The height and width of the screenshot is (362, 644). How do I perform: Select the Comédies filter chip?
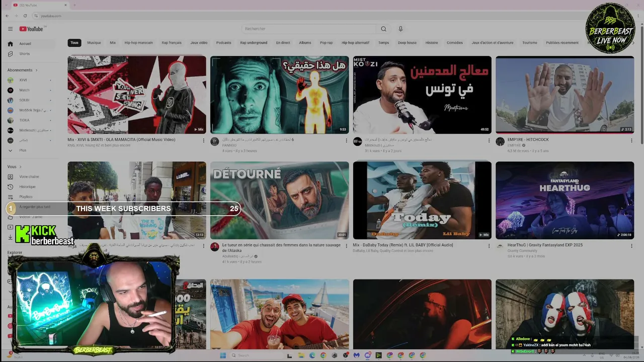point(455,43)
